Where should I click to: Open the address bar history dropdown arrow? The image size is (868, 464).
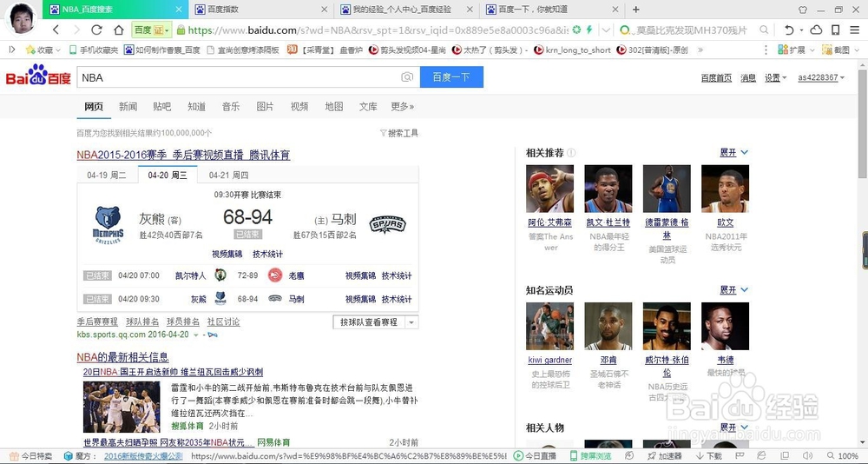click(607, 30)
